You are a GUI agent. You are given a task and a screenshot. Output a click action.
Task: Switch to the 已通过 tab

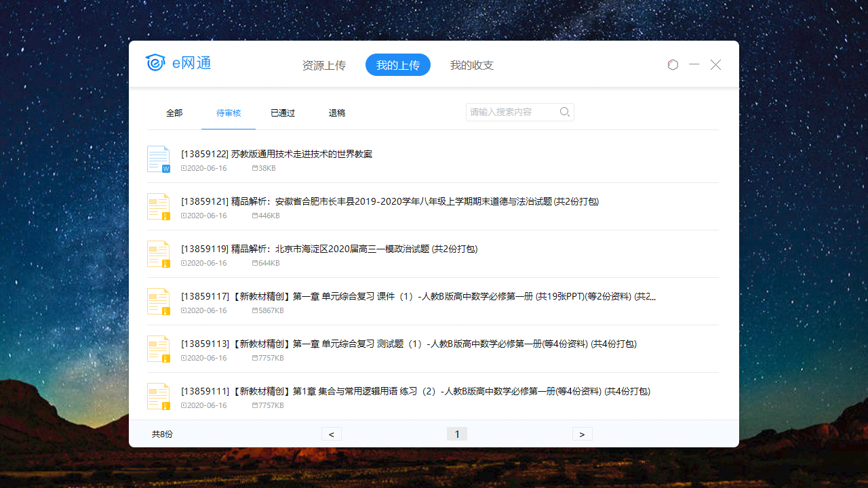tap(282, 113)
